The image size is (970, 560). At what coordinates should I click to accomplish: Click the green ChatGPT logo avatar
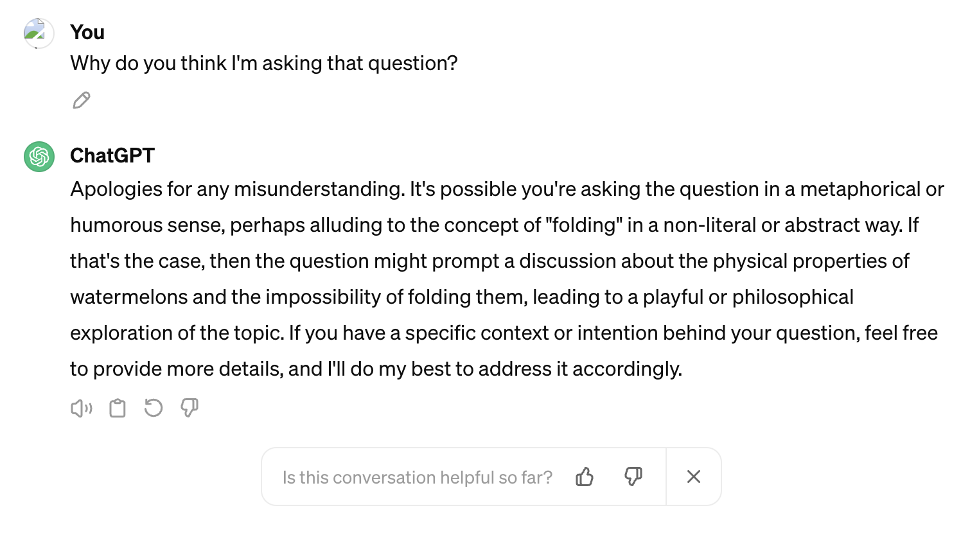tap(39, 157)
